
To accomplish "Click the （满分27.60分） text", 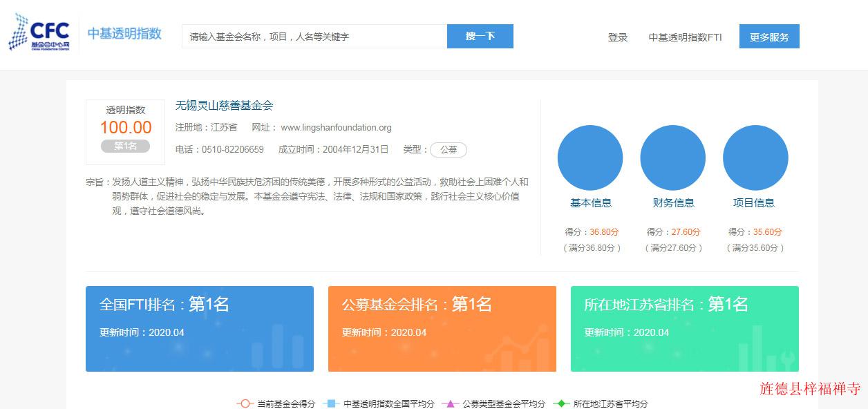I will [674, 248].
